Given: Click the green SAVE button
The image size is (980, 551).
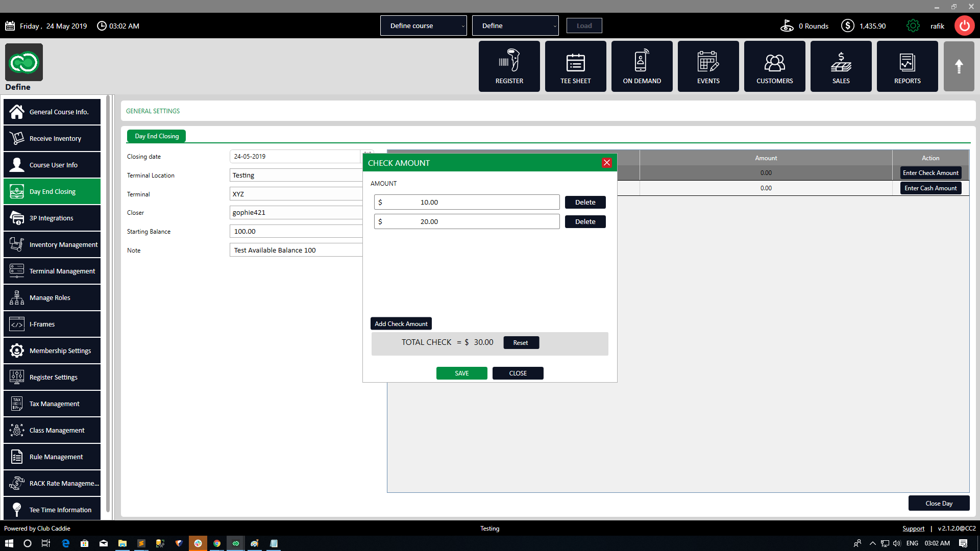Looking at the screenshot, I should coord(461,373).
